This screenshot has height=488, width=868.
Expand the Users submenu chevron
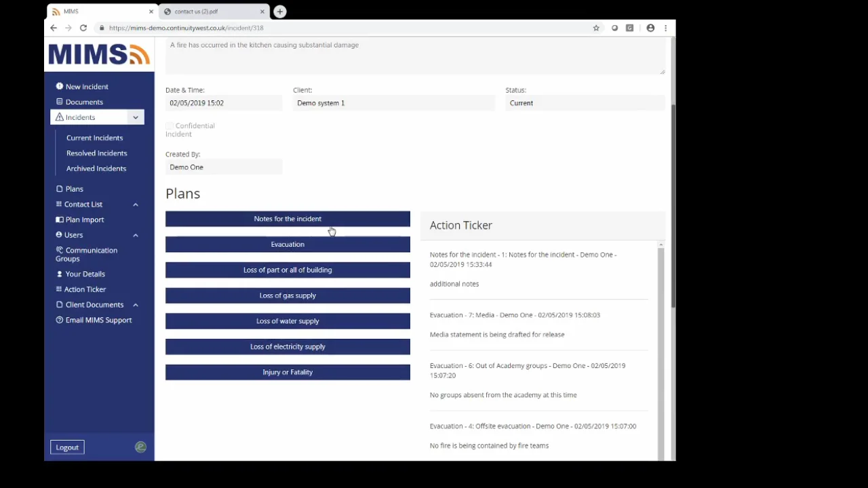click(136, 235)
